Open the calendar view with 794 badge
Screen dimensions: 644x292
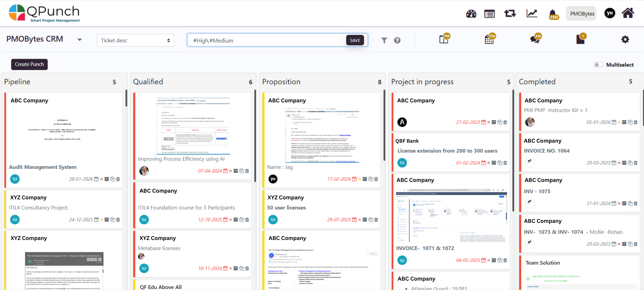tap(489, 40)
